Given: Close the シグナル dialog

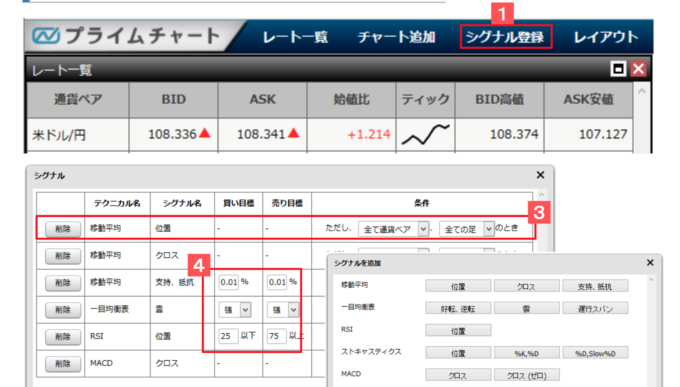Looking at the screenshot, I should tap(540, 175).
